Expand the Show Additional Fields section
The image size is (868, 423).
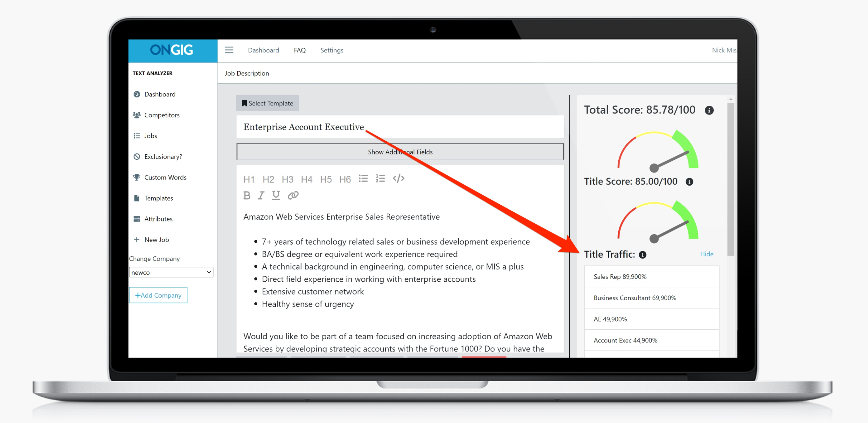[x=400, y=151]
